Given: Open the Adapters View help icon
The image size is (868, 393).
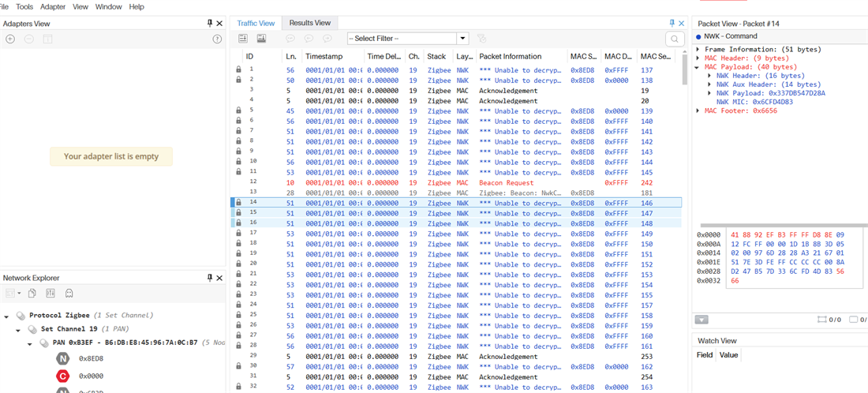Looking at the screenshot, I should (218, 39).
